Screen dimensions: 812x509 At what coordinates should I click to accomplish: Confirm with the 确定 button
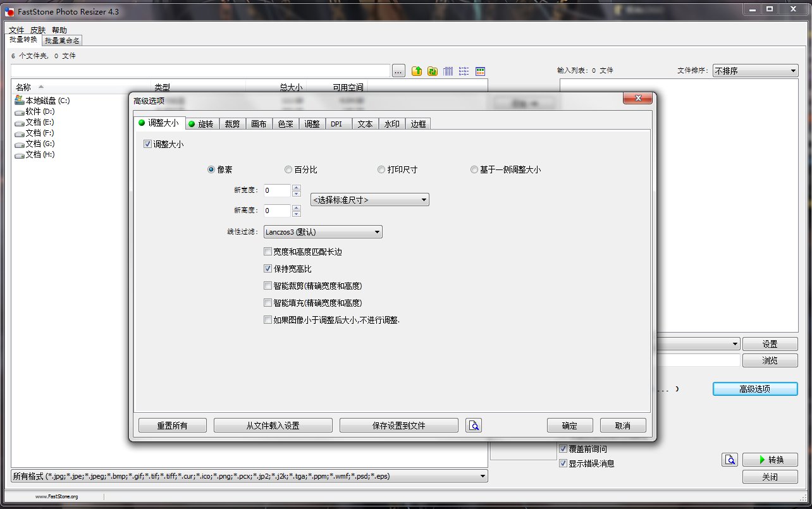(x=570, y=426)
